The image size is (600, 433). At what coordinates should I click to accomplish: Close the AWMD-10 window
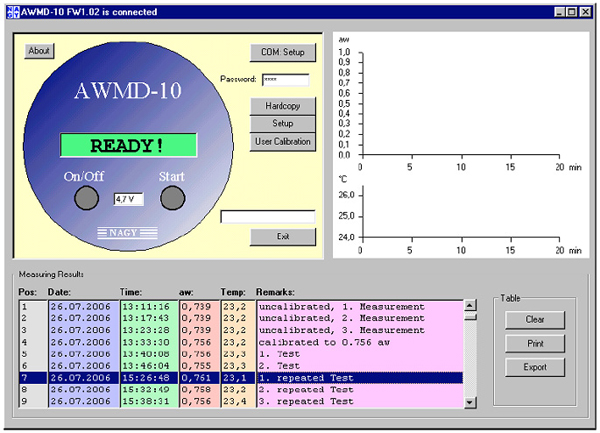585,12
